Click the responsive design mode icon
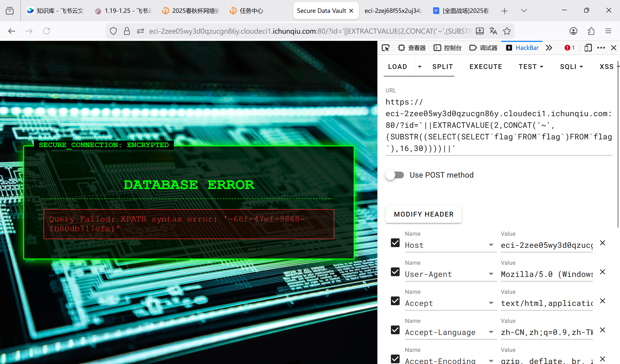620x364 pixels. pos(588,48)
